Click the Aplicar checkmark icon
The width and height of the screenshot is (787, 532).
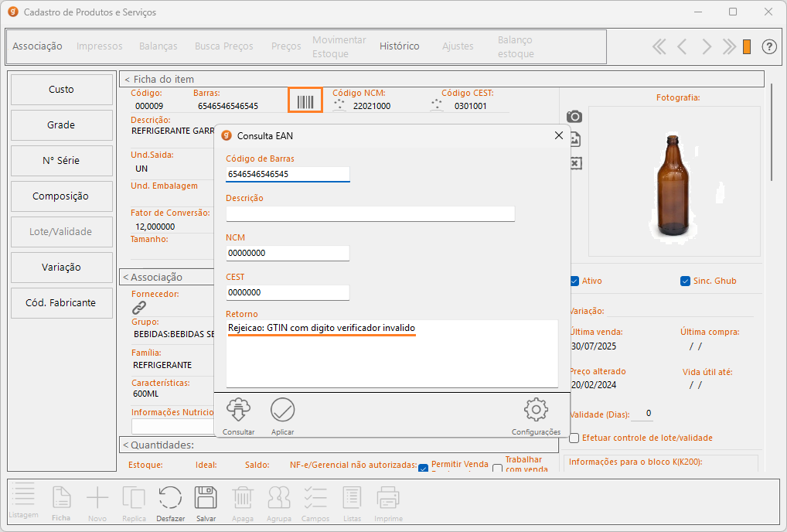coord(282,410)
